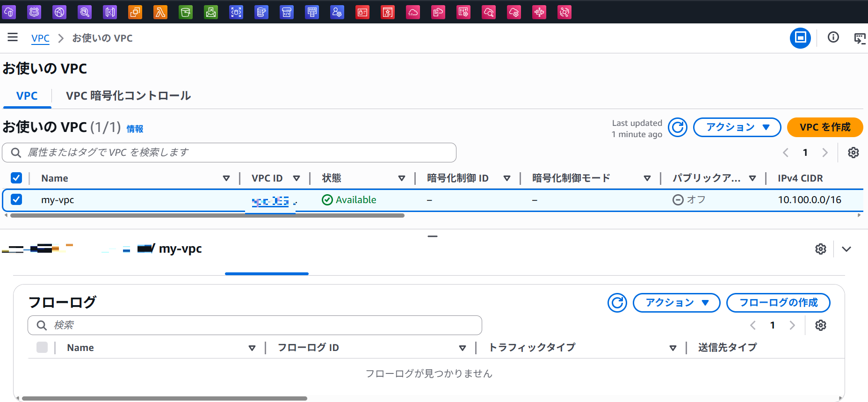Open the Route 53 shortcut icon
The image size is (868, 402).
(34, 12)
